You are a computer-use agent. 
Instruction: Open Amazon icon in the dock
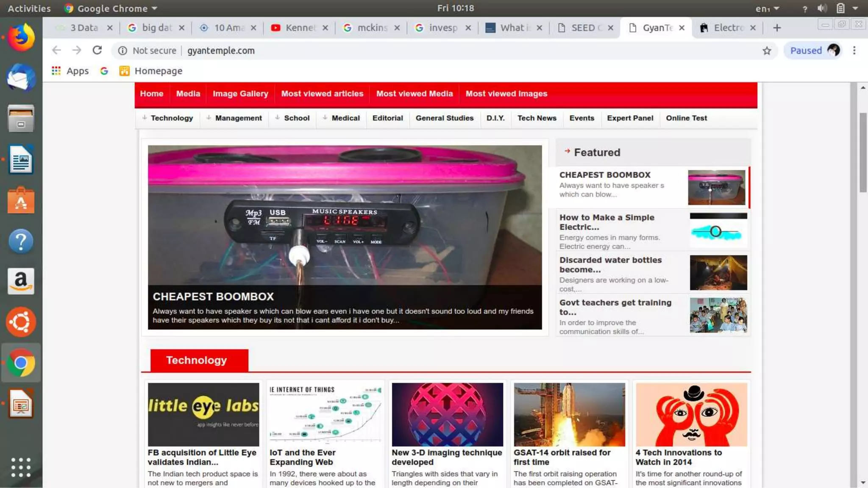(x=21, y=281)
